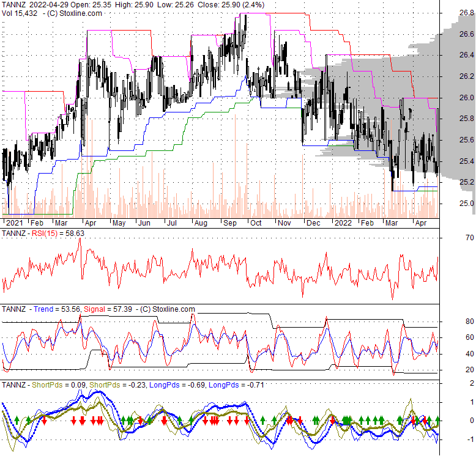The height and width of the screenshot is (456, 476).
Task: Click the 20 level on Trend axis
Action: tap(470, 370)
